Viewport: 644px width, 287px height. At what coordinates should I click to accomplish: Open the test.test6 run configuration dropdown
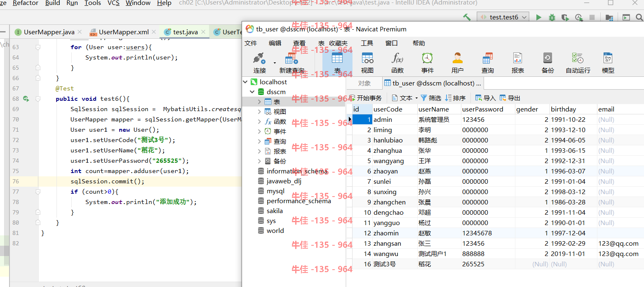[503, 17]
